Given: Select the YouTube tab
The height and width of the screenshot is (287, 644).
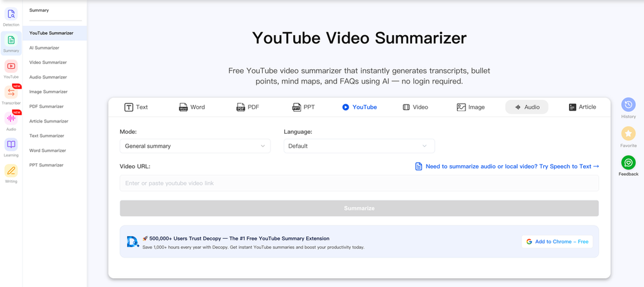Looking at the screenshot, I should [359, 107].
